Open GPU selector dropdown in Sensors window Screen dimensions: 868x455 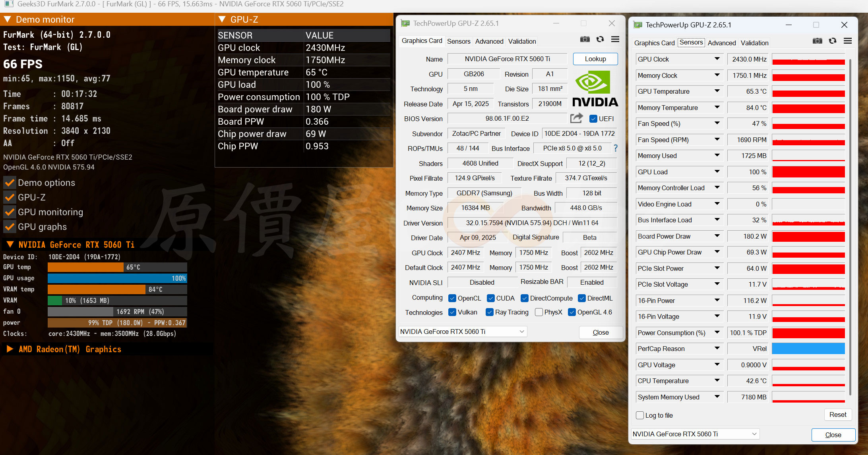(x=695, y=434)
